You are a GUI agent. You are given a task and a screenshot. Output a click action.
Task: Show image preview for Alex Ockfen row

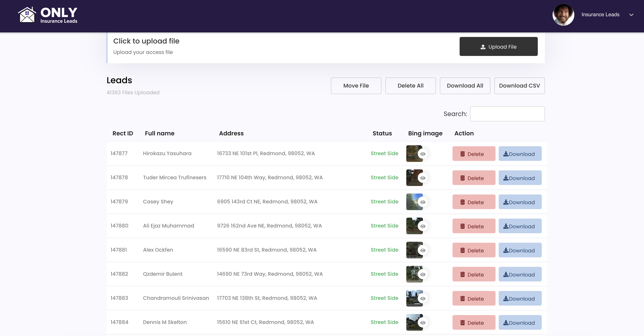coord(423,250)
